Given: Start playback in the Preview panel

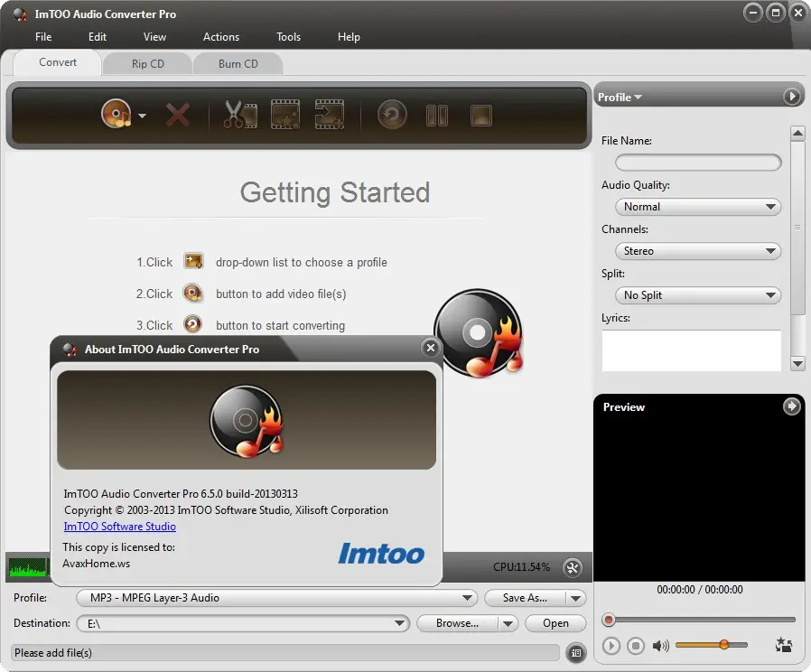Looking at the screenshot, I should 611,645.
